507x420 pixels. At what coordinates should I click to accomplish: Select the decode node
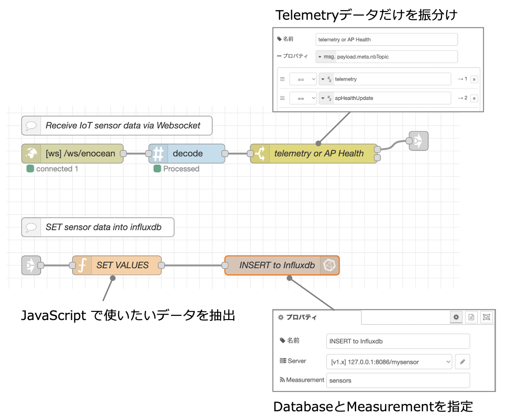click(x=187, y=154)
